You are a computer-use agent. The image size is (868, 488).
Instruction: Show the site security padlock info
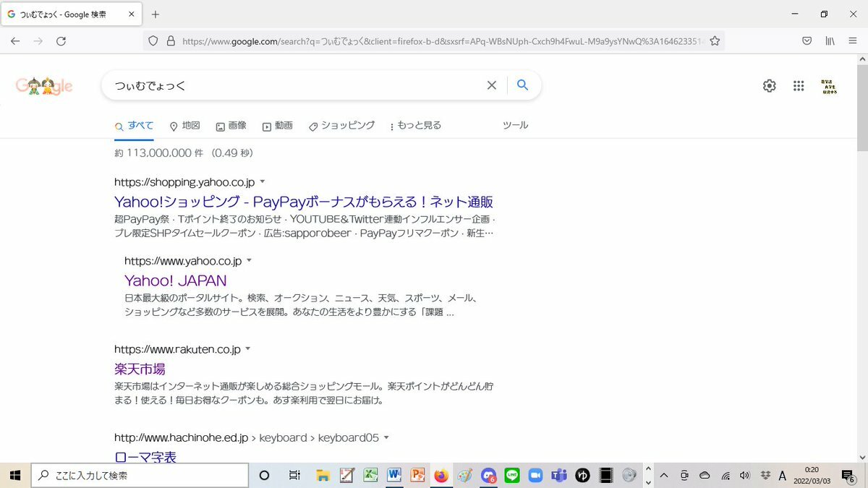click(171, 41)
